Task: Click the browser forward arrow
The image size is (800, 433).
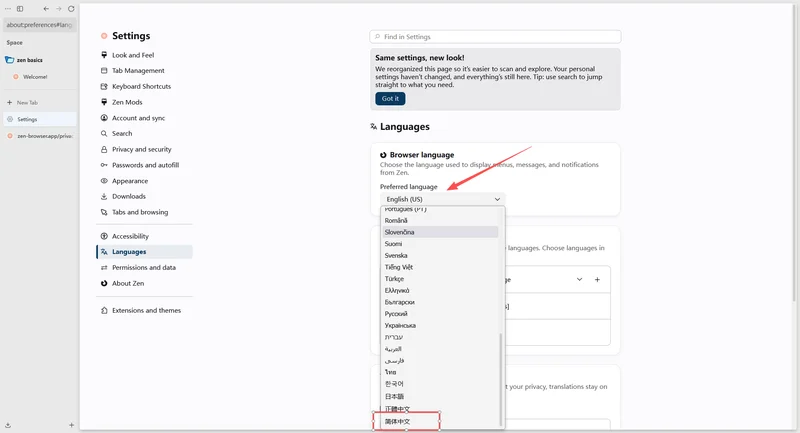Action: [x=59, y=9]
